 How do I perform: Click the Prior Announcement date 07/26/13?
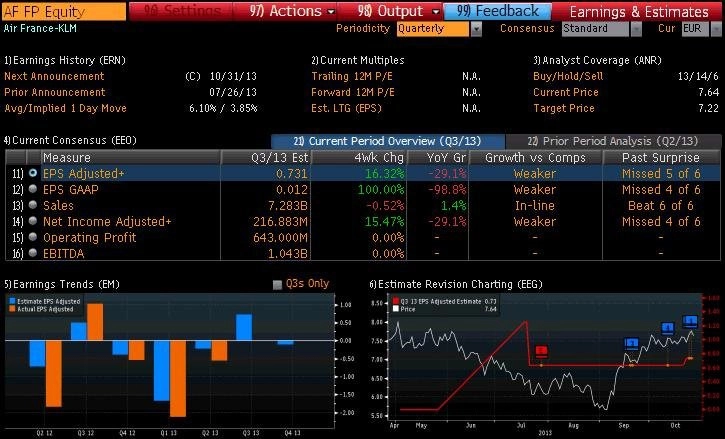(233, 92)
